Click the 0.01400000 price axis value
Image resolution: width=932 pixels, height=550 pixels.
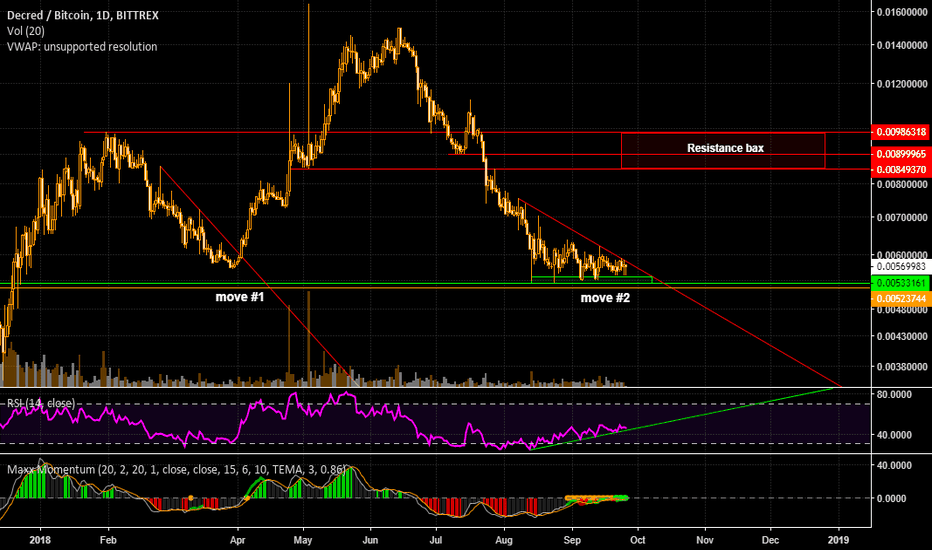[902, 45]
